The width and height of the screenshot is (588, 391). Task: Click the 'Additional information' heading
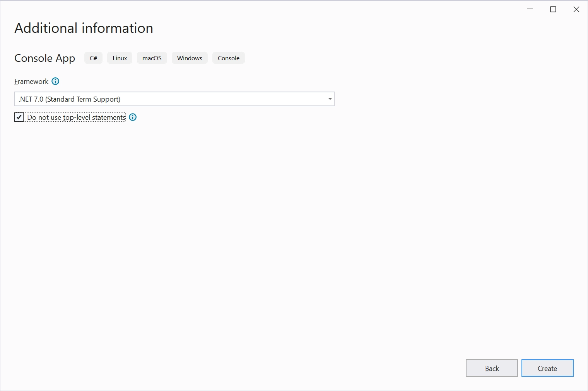[x=84, y=28]
